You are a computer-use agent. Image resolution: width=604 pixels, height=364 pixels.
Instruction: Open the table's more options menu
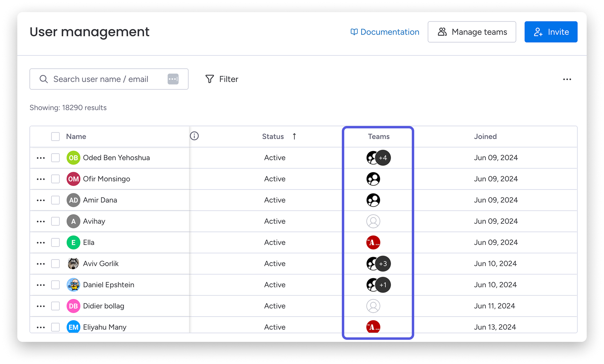coord(567,80)
